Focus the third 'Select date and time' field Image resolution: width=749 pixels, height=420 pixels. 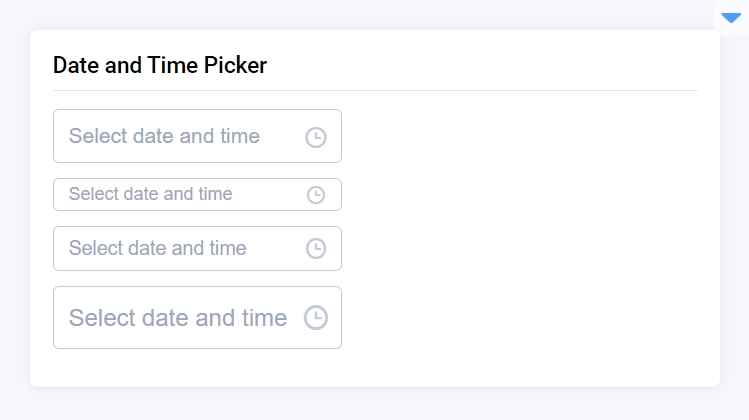tap(180, 248)
